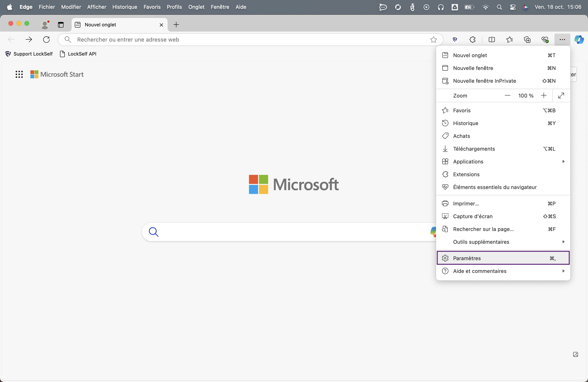Screen dimensions: 588x382
Task: Add this page to favorites star
Action: [x=433, y=40]
